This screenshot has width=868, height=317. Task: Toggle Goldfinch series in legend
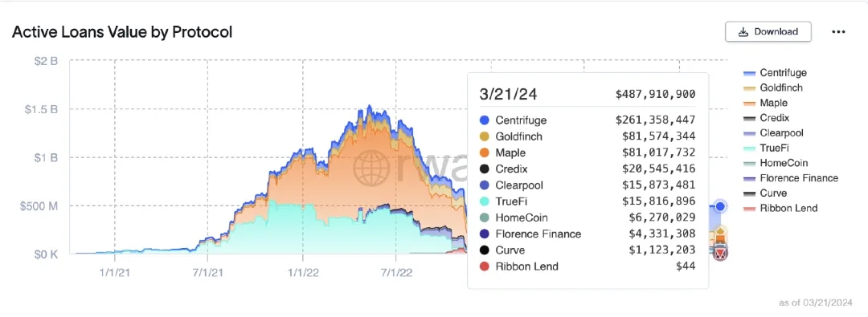click(x=773, y=87)
